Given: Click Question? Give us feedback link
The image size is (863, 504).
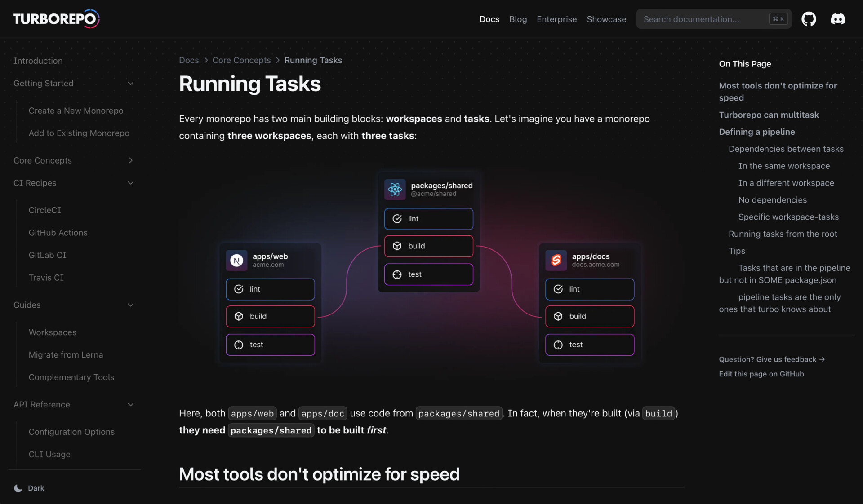Looking at the screenshot, I should pos(771,359).
